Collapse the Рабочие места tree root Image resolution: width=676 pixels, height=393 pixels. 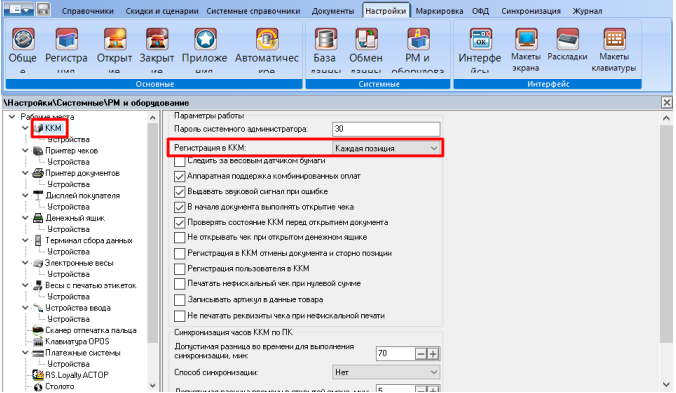coord(12,117)
